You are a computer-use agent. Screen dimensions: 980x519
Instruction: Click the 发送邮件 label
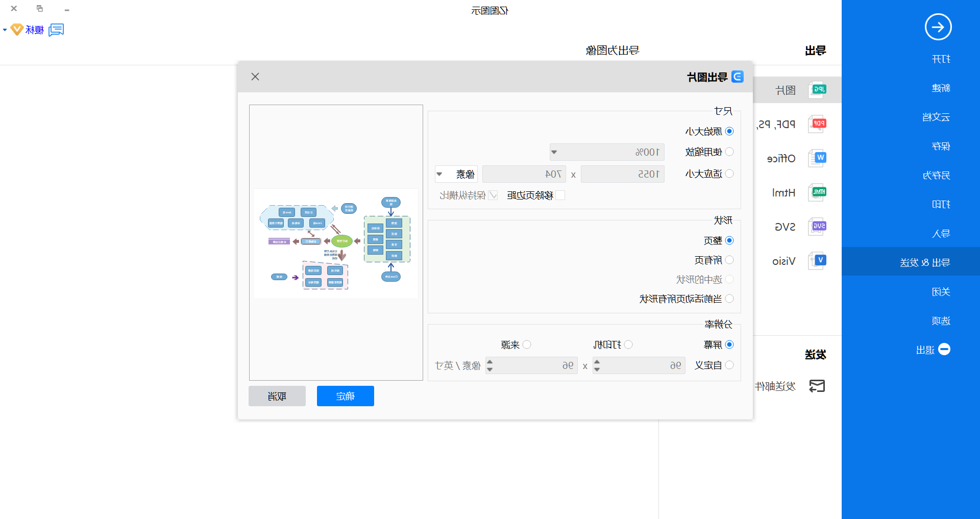[x=775, y=386]
